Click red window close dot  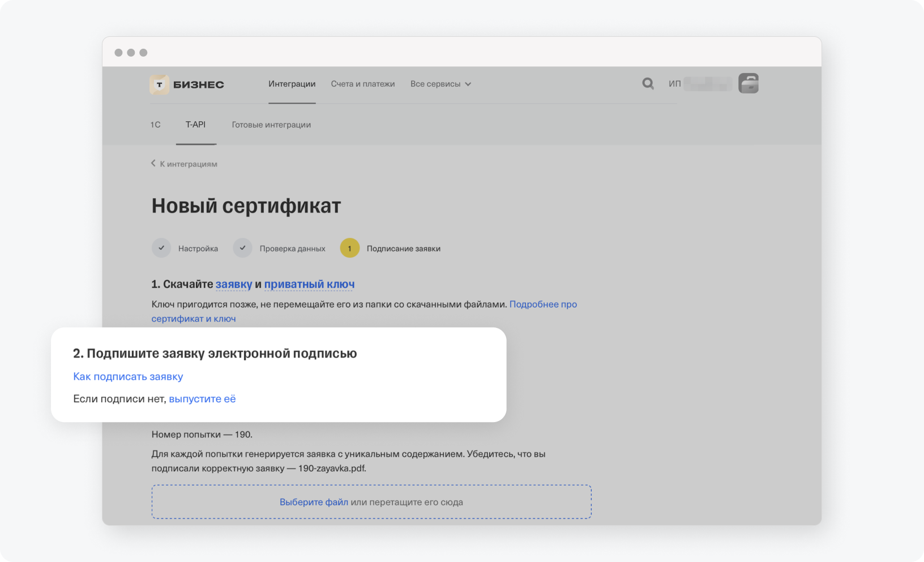[x=118, y=53]
